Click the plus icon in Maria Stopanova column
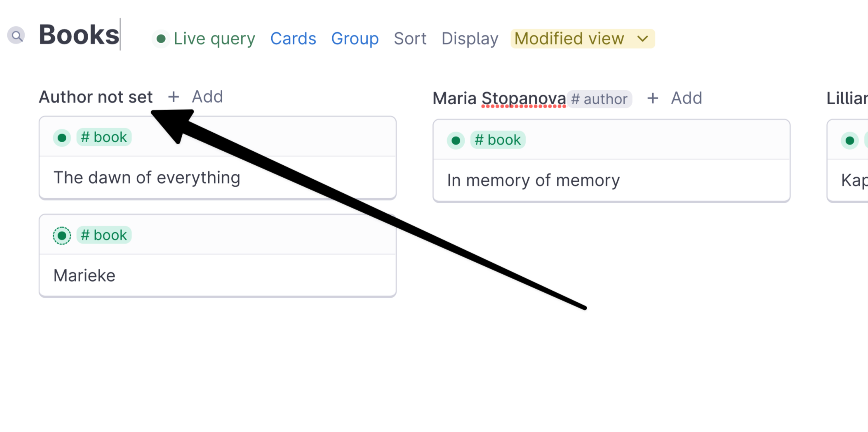The image size is (868, 432). tap(653, 98)
